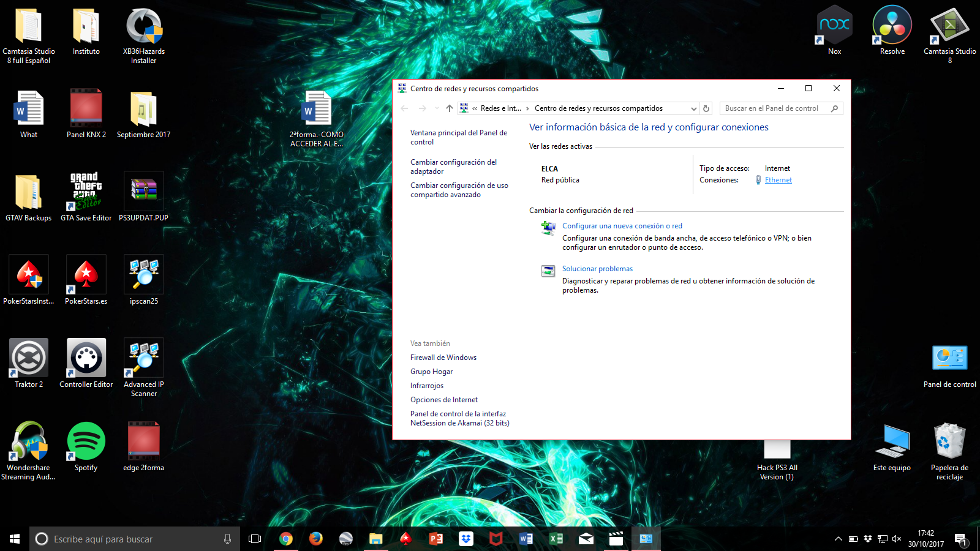980x551 pixels.
Task: Open the Mail app from taskbar
Action: pyautogui.click(x=586, y=539)
